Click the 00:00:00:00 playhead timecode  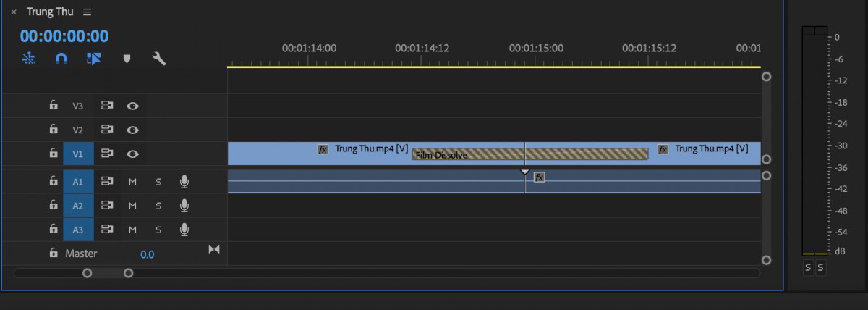[64, 36]
